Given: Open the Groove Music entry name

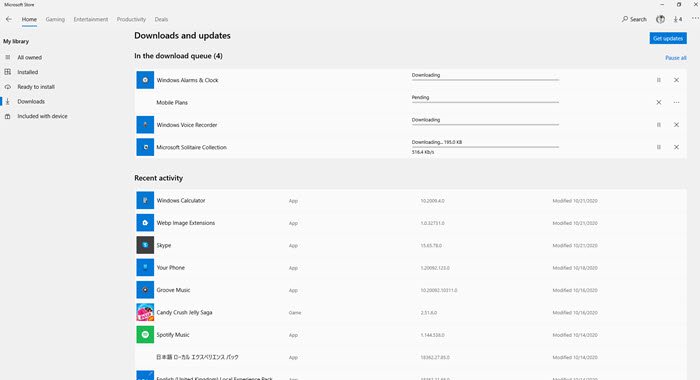Looking at the screenshot, I should (x=173, y=290).
